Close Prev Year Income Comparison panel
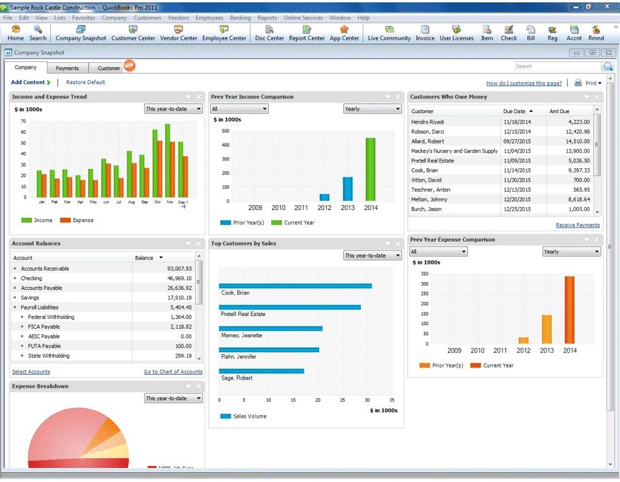 [398, 97]
